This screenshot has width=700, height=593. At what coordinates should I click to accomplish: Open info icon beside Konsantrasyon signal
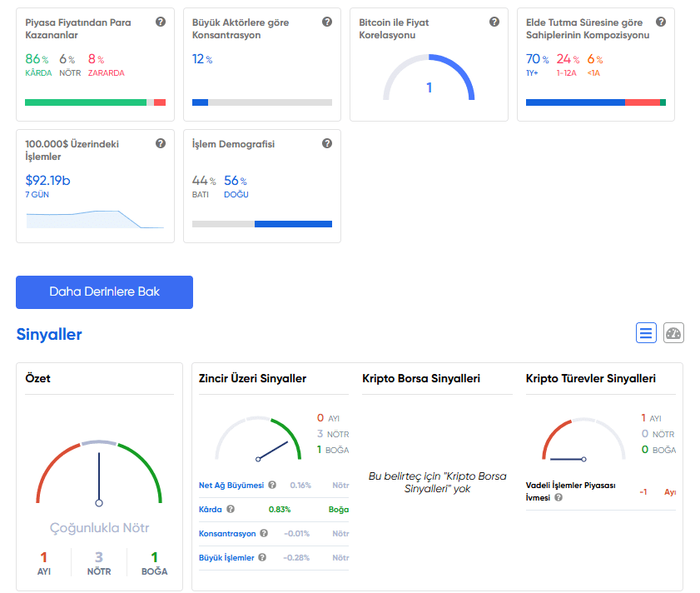pos(264,533)
